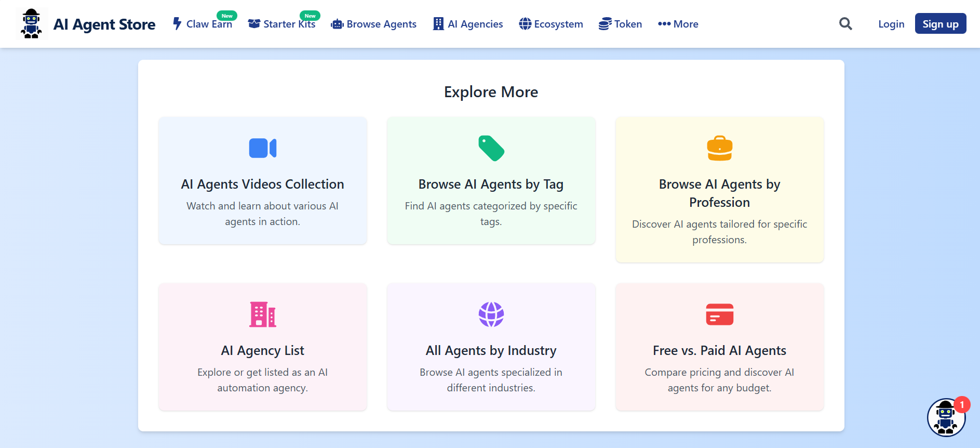Select AI Agencies navigation item
980x448 pixels.
click(468, 24)
